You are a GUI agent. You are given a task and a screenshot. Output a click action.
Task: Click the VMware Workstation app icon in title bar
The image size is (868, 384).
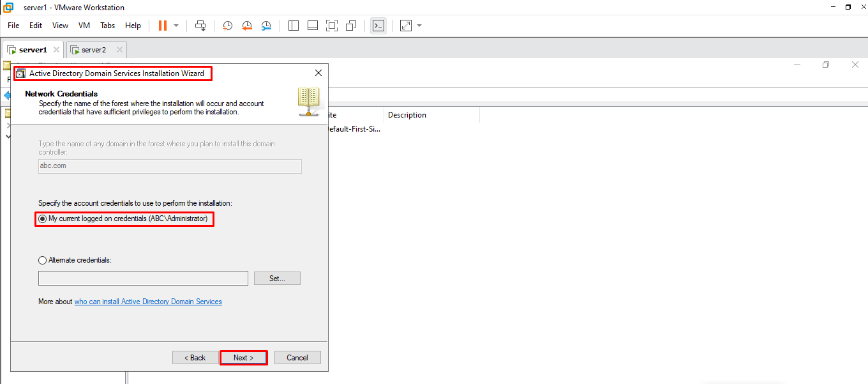click(x=8, y=7)
